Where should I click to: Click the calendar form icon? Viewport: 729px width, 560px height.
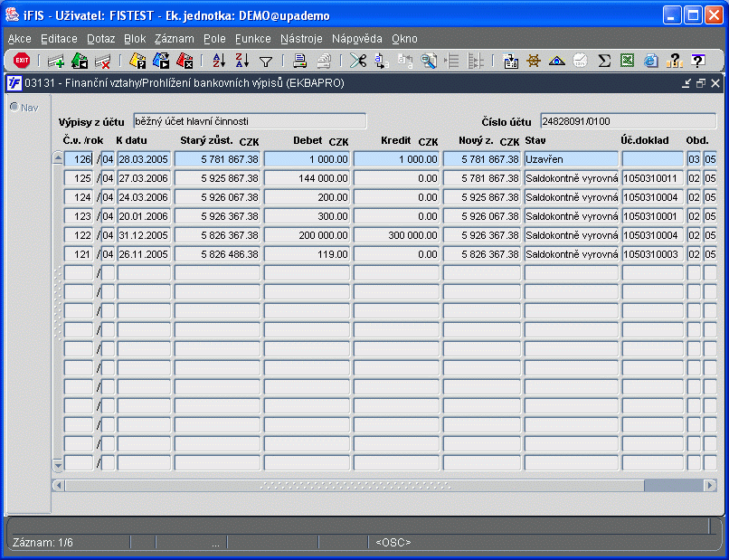510,61
